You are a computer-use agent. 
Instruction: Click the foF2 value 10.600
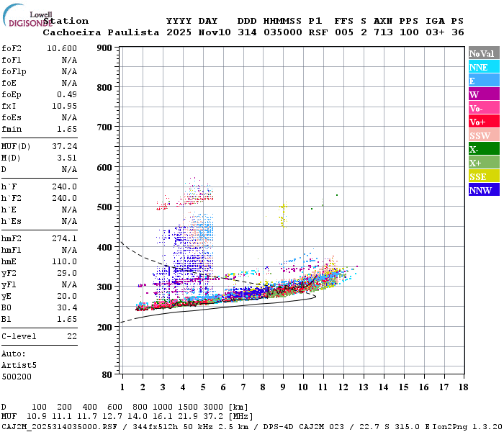(62, 48)
